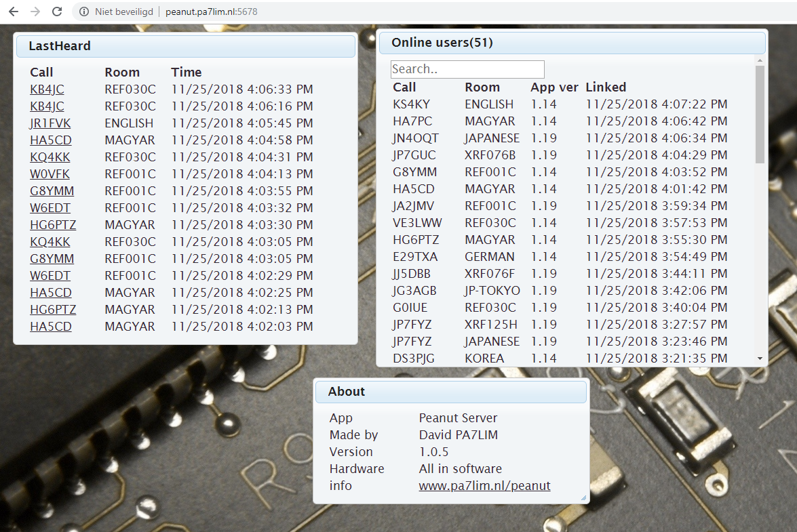797x532 pixels.
Task: Click the browser forward arrow
Action: 36,12
